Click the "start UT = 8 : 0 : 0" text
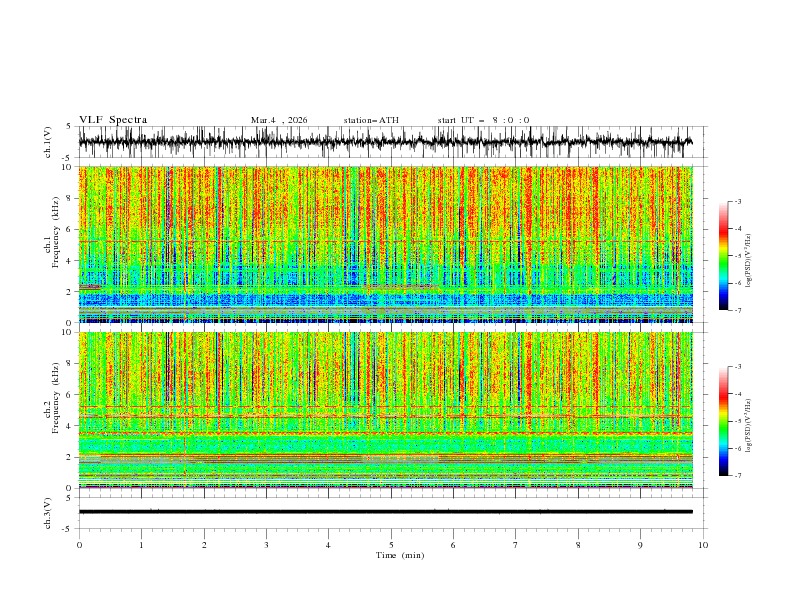Viewport: 792px width, 612px height. tap(483, 120)
